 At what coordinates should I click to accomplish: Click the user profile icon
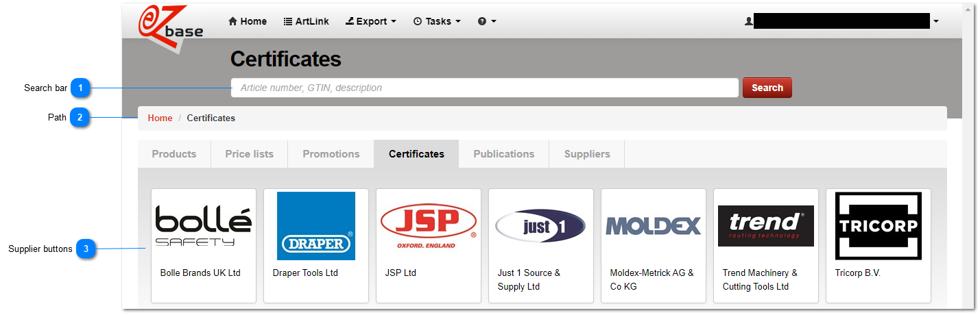click(x=748, y=21)
